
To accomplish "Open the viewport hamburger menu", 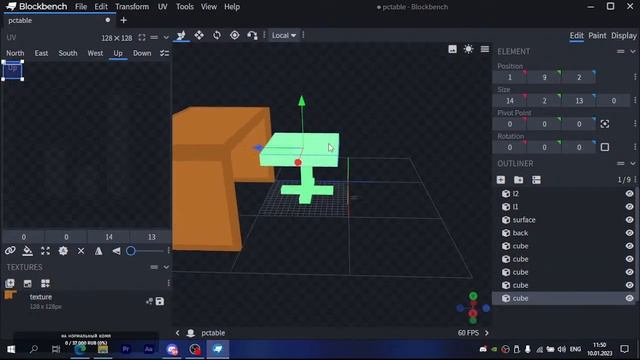I will click(484, 49).
